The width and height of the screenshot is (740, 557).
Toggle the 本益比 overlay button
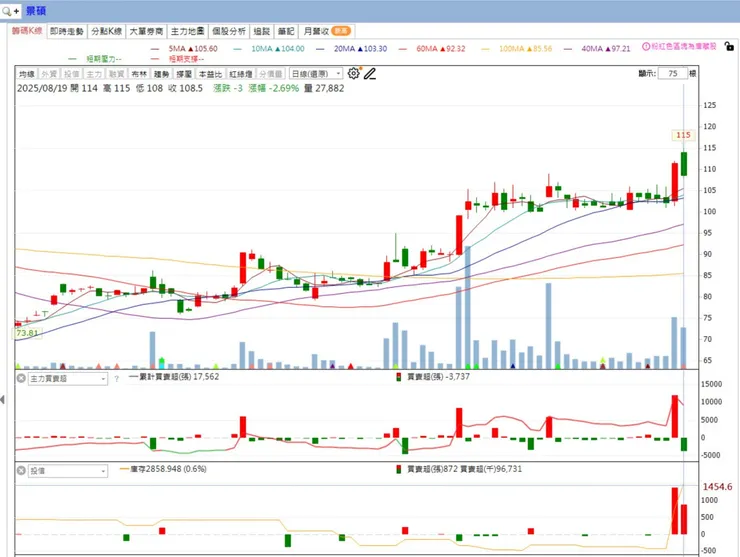click(x=210, y=74)
